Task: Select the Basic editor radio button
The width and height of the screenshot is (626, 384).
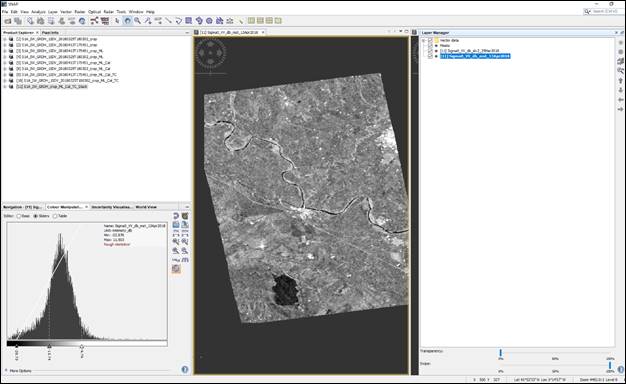Action: (x=19, y=216)
